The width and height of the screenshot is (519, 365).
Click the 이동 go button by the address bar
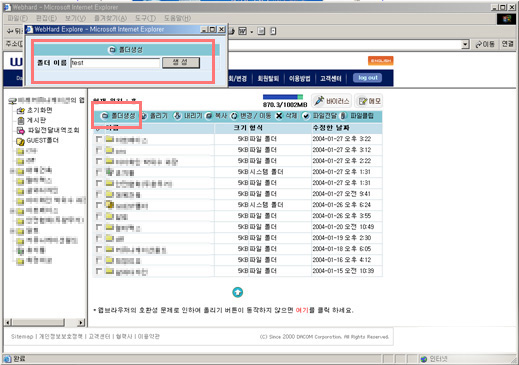(x=485, y=44)
